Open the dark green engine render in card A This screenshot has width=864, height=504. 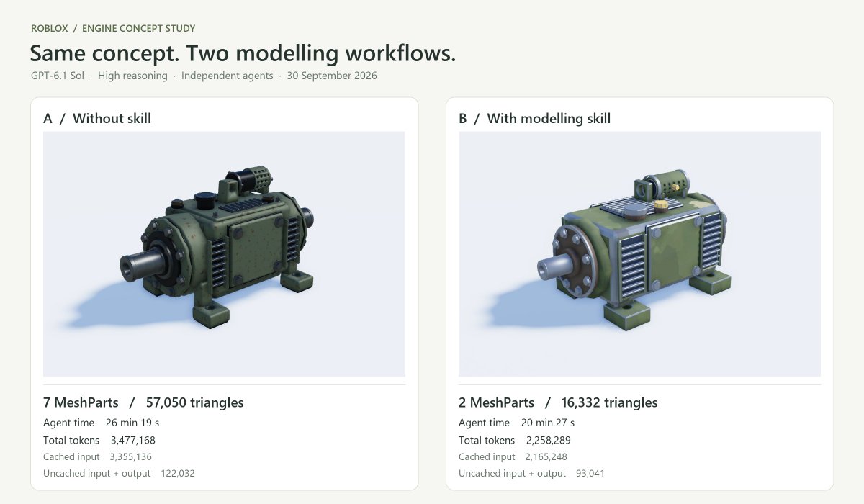[x=224, y=253]
